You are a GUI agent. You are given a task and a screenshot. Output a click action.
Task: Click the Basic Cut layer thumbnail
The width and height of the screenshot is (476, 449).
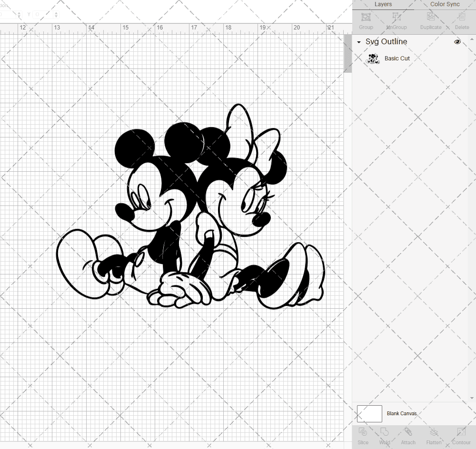tap(374, 58)
